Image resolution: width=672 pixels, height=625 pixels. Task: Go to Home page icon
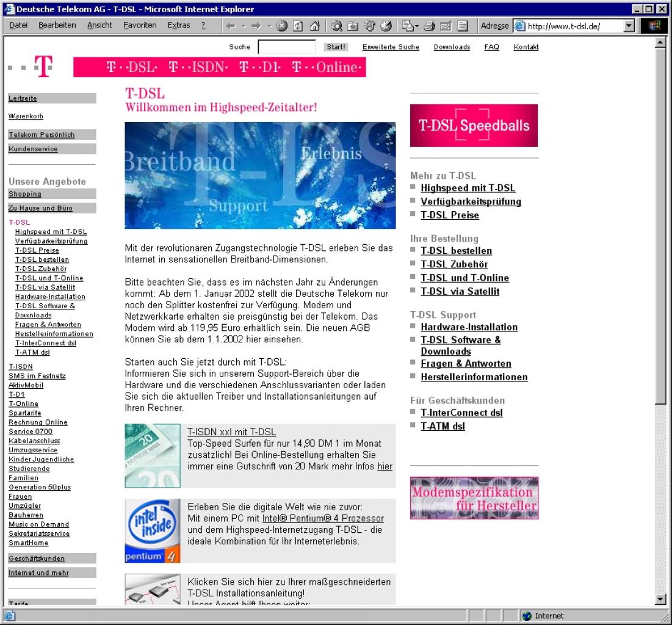point(314,26)
